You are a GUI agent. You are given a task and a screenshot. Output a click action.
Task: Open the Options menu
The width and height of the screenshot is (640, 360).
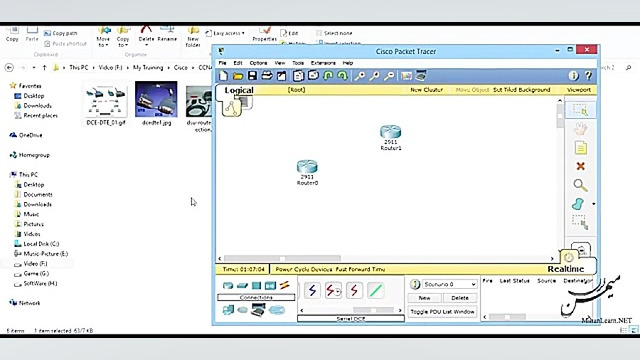(x=258, y=63)
